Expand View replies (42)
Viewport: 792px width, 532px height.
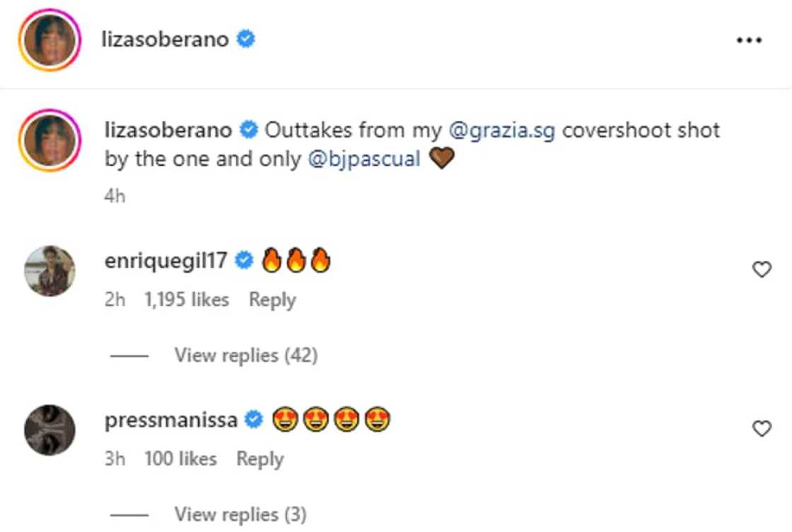245,355
